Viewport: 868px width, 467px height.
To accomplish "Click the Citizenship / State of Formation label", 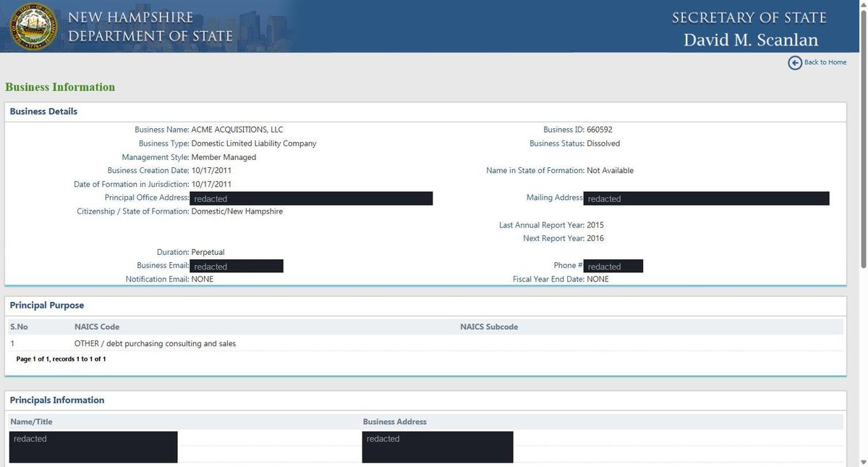I will coord(133,211).
